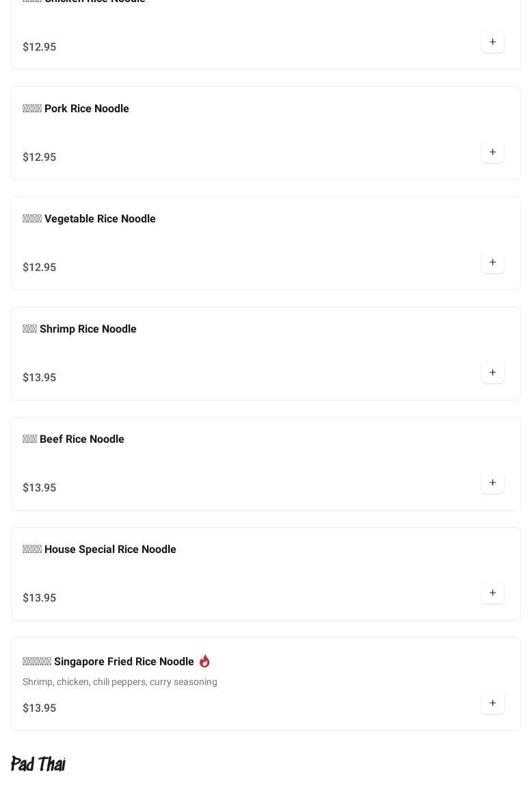Click the Beef Rice Noodle name
The image size is (532, 785).
pyautogui.click(x=73, y=439)
